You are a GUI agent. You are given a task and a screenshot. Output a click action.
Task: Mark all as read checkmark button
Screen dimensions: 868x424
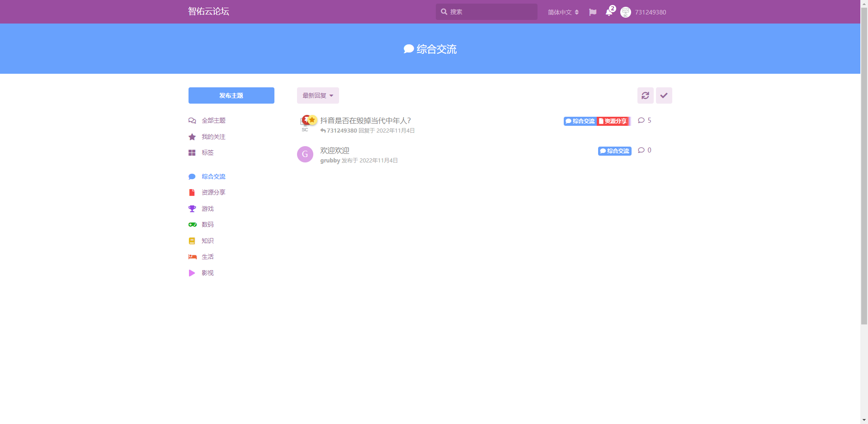664,95
